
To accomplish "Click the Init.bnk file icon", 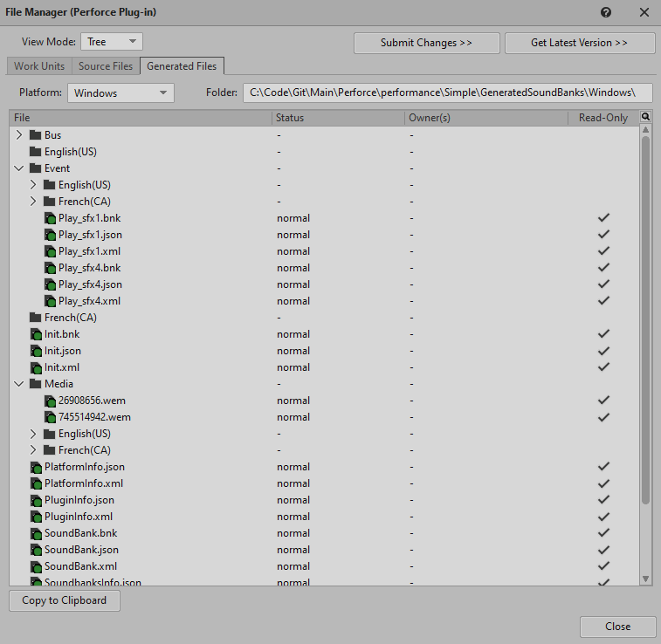I will (36, 334).
